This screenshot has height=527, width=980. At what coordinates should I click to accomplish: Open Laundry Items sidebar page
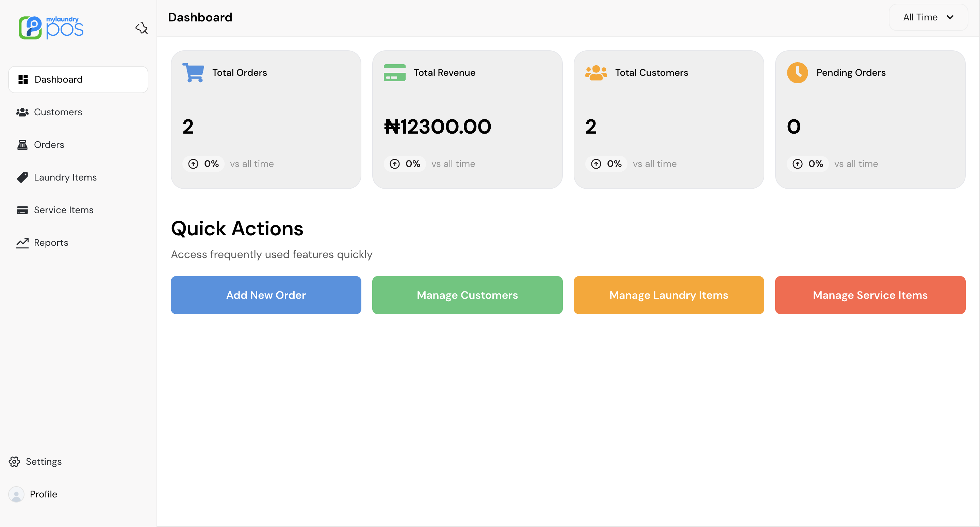[x=65, y=177]
